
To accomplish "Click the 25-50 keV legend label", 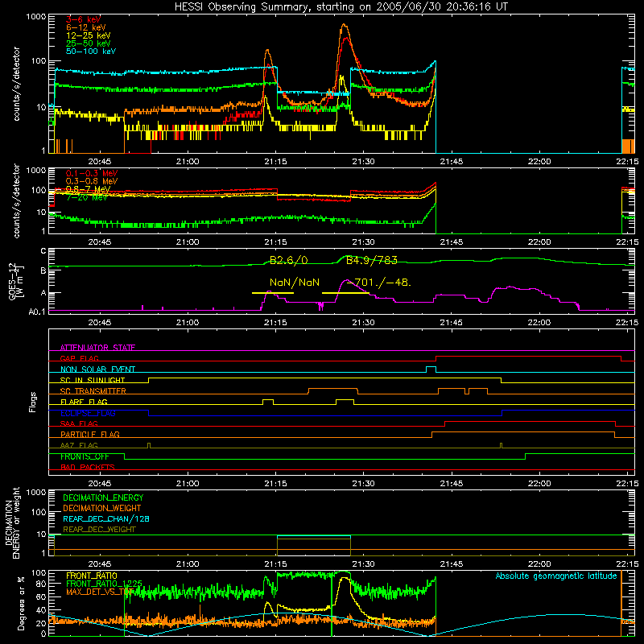I will pyautogui.click(x=88, y=43).
